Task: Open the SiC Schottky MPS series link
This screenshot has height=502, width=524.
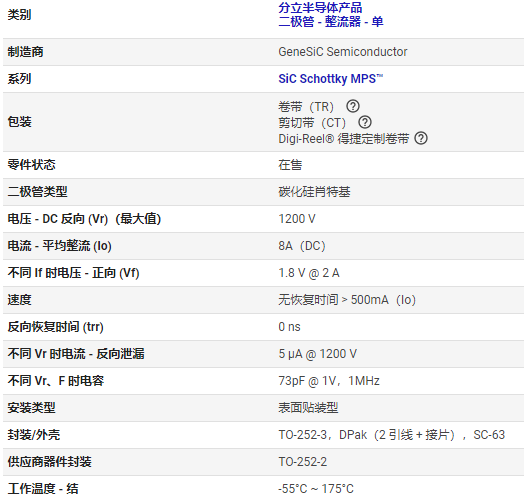Action: coord(331,79)
